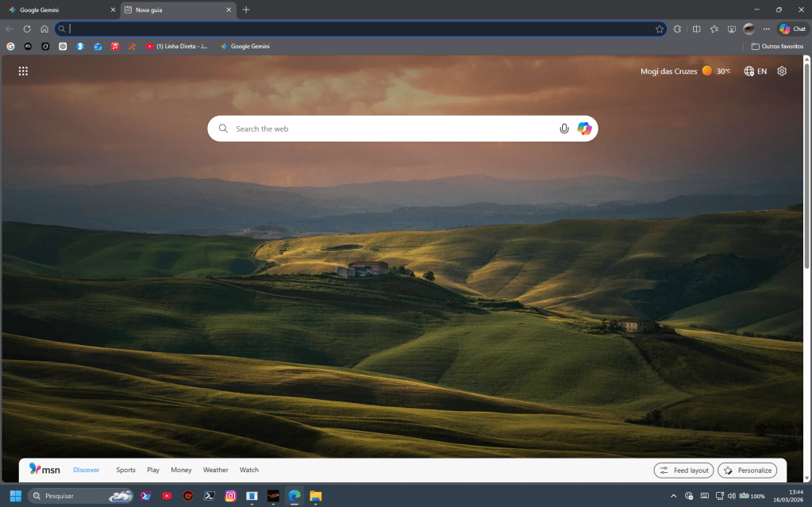Refresh the current page
812x507 pixels.
coord(27,29)
